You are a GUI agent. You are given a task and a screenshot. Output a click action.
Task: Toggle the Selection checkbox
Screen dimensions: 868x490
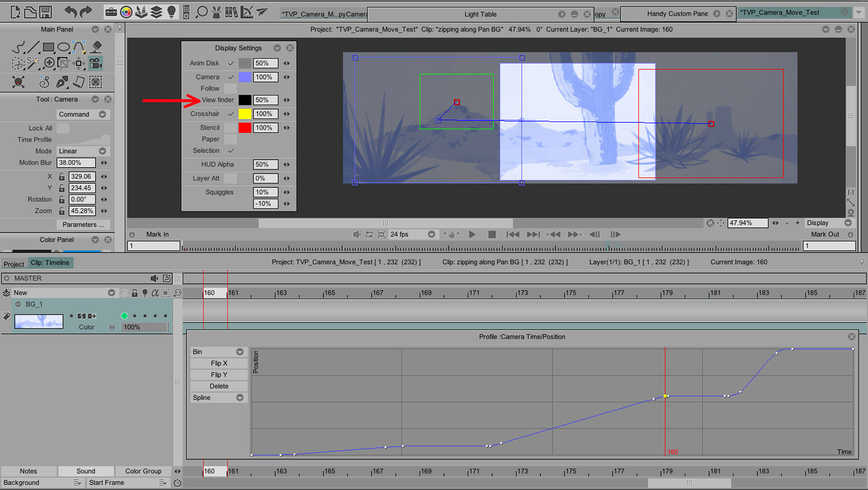click(x=231, y=151)
